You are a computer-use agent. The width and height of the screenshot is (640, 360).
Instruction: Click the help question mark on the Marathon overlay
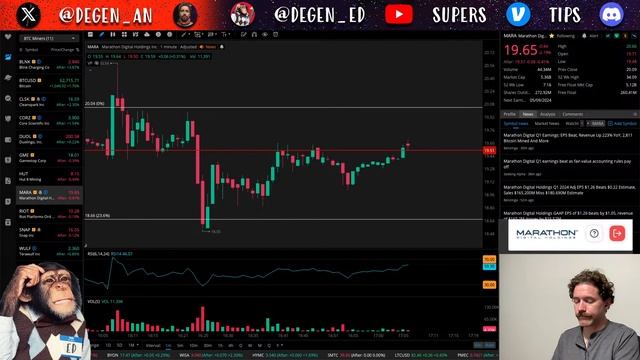click(x=594, y=233)
